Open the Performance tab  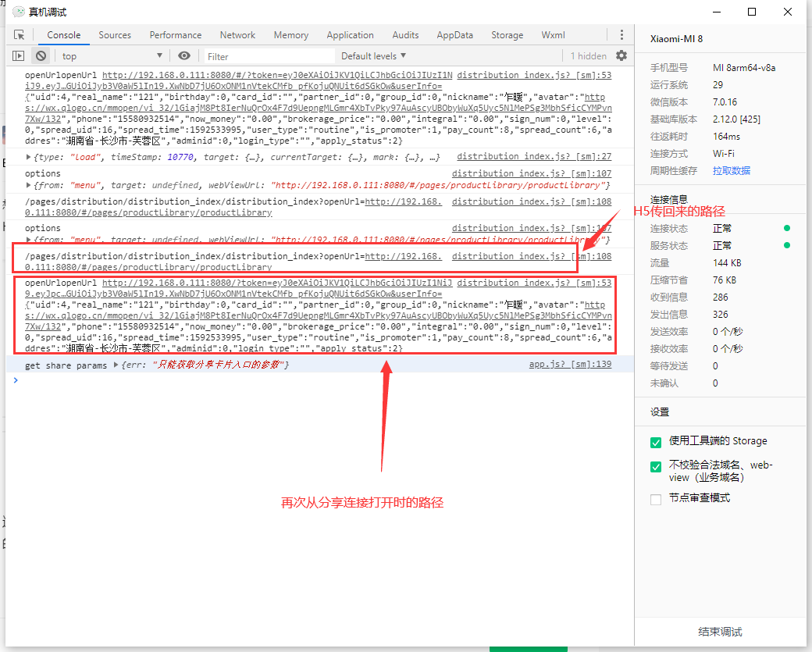pyautogui.click(x=176, y=34)
